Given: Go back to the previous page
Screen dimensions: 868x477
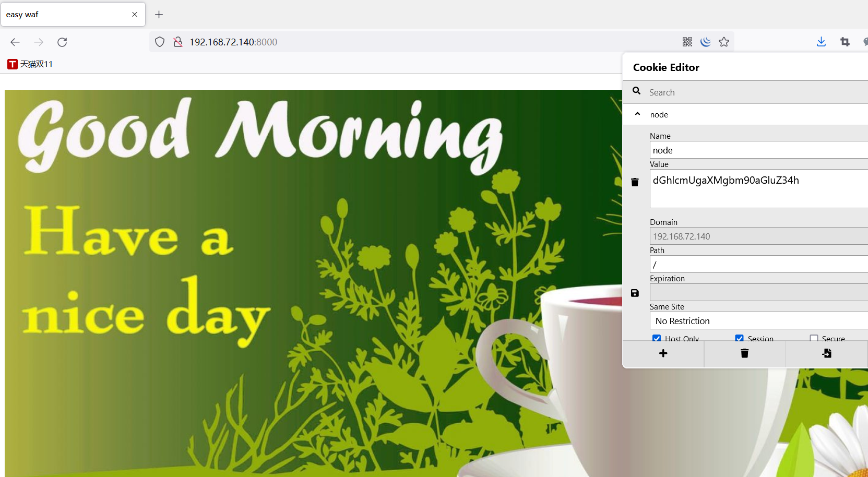Looking at the screenshot, I should coord(15,42).
